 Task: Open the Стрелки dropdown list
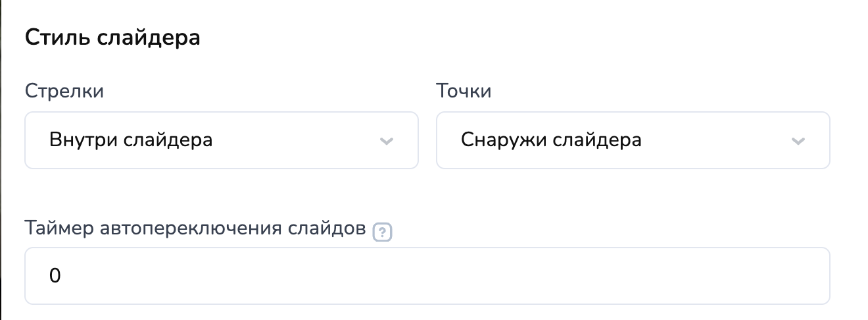click(222, 140)
